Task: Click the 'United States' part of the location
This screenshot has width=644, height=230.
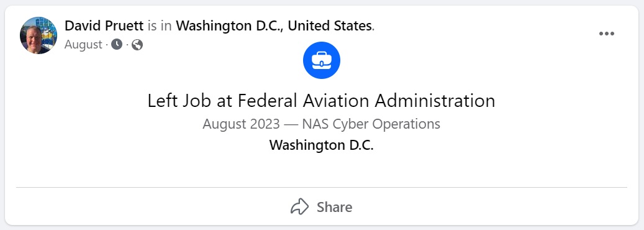Action: tap(330, 26)
